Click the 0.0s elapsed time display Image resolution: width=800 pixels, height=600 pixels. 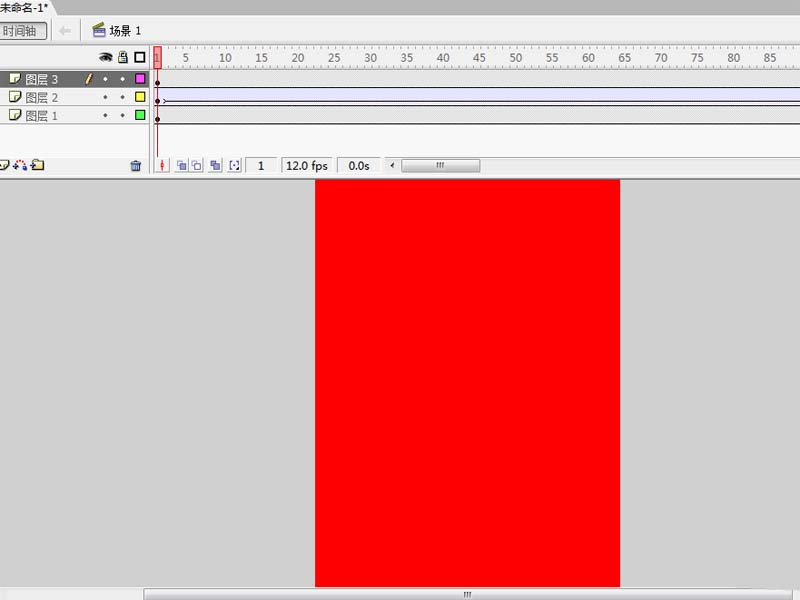[359, 165]
